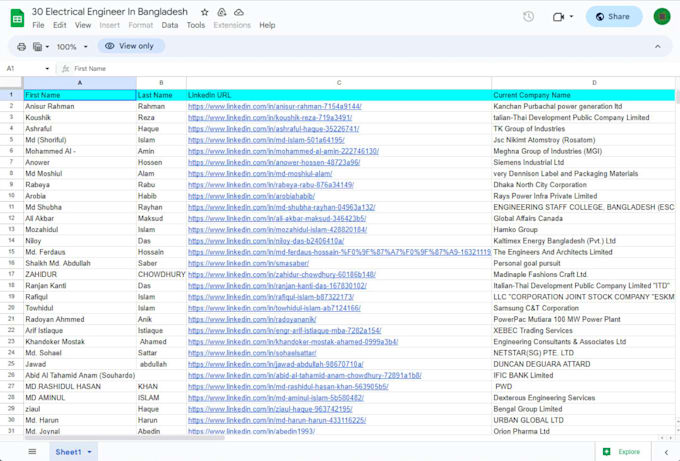The width and height of the screenshot is (680, 461).
Task: Select column C header
Action: (339, 82)
